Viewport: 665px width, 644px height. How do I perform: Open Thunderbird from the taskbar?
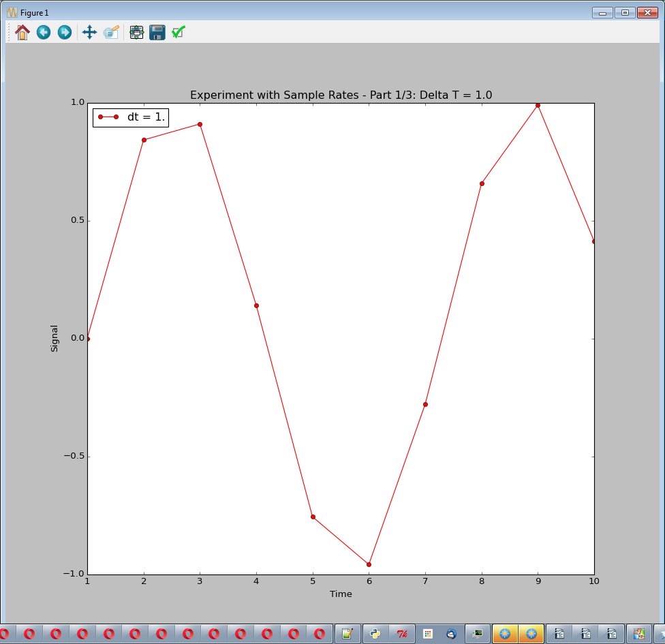[x=452, y=634]
